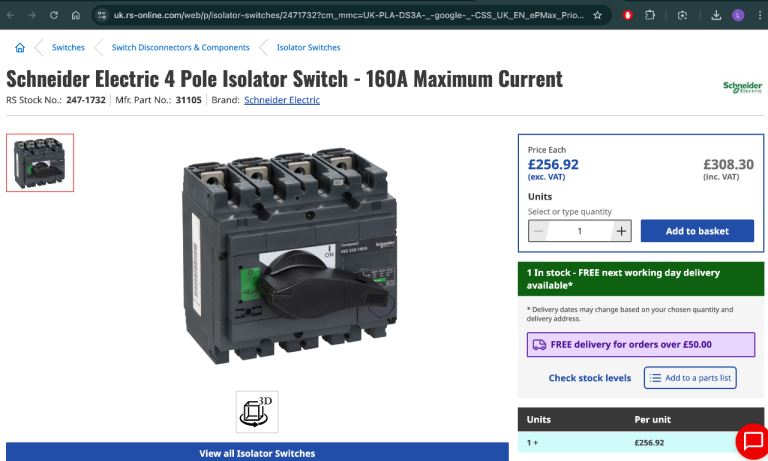Decrease quantity with the minus button
The width and height of the screenshot is (768, 461).
tap(539, 231)
